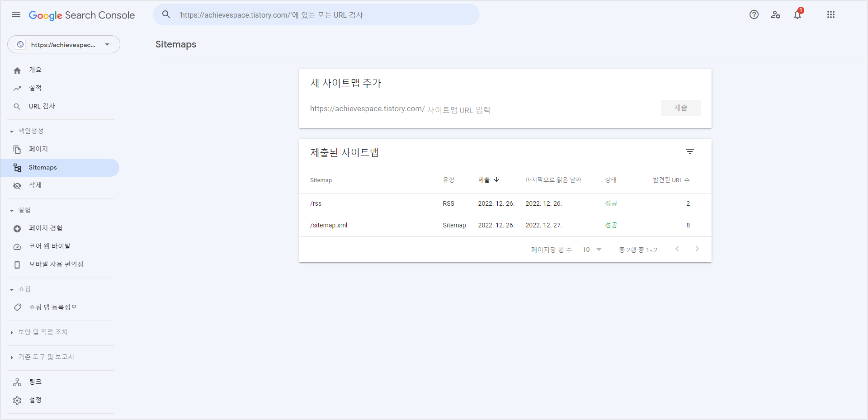Click the top URL inspection search box
This screenshot has height=420, width=868.
[x=316, y=15]
